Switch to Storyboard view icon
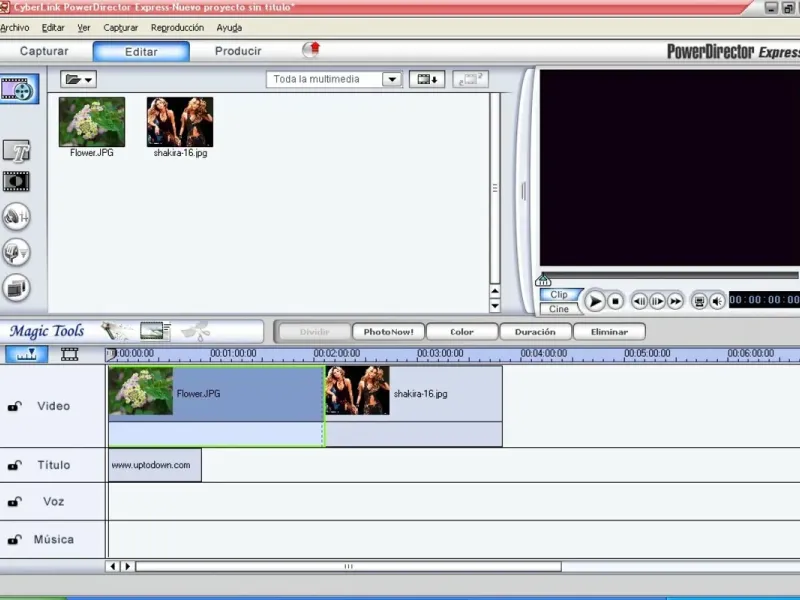The width and height of the screenshot is (800, 600). tap(69, 354)
